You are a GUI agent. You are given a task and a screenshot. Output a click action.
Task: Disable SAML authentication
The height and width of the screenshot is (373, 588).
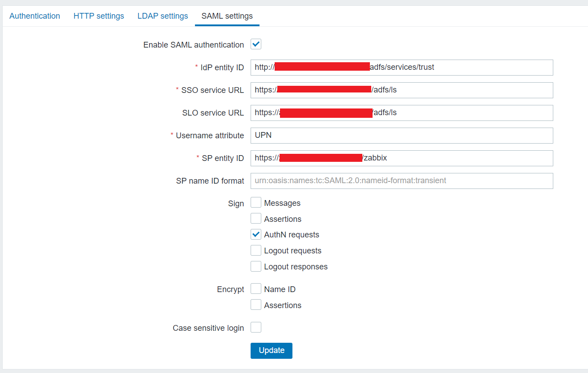point(256,44)
